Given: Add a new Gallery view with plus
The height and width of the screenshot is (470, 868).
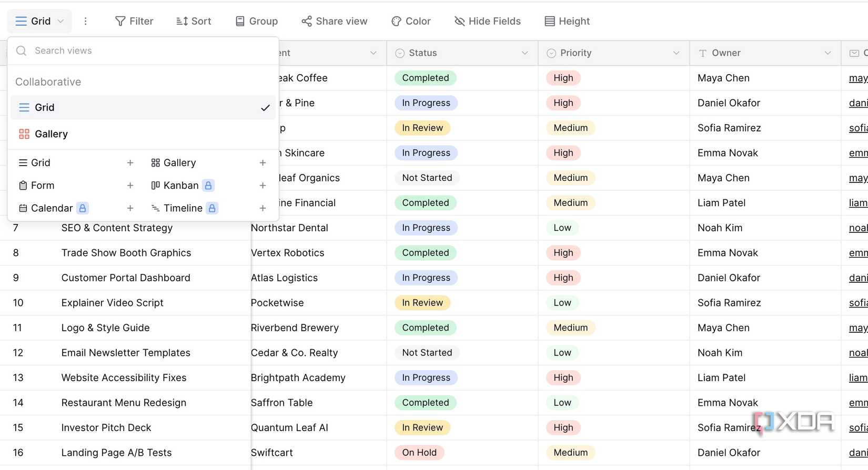Looking at the screenshot, I should (x=263, y=163).
